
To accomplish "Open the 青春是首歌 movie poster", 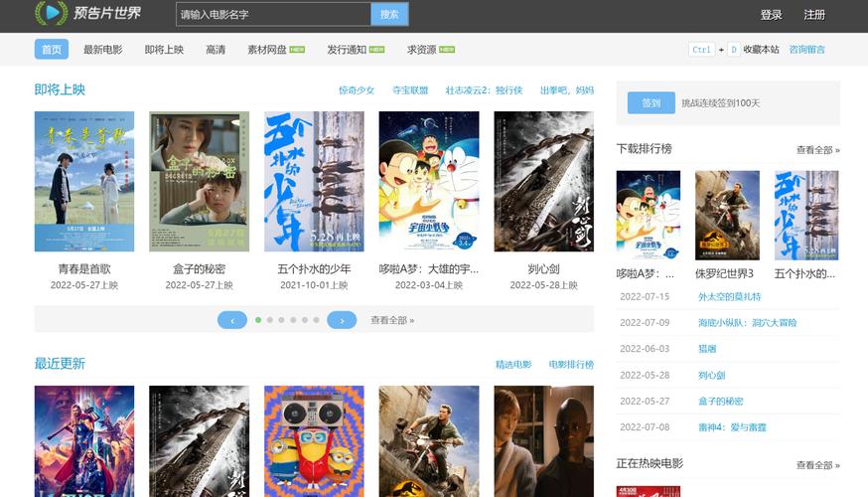I will (84, 181).
